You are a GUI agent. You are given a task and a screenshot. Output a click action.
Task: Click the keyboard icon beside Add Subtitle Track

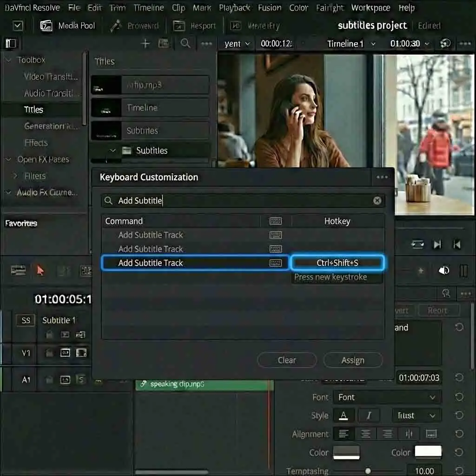pos(276,263)
